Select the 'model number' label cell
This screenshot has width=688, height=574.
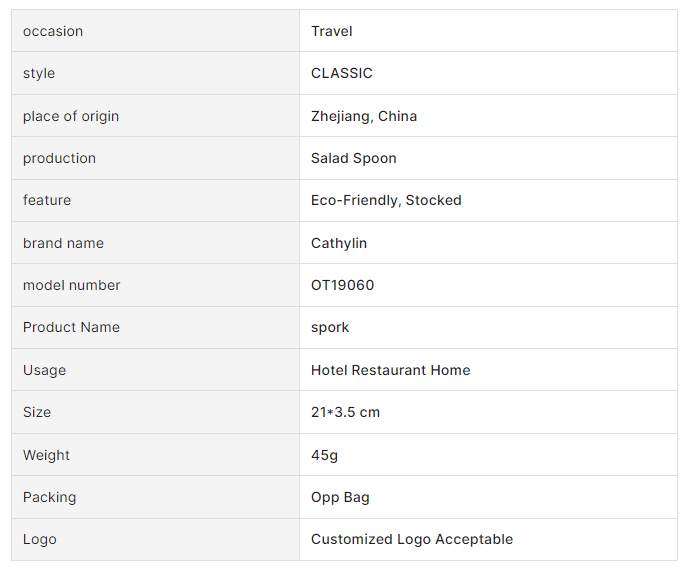72,285
